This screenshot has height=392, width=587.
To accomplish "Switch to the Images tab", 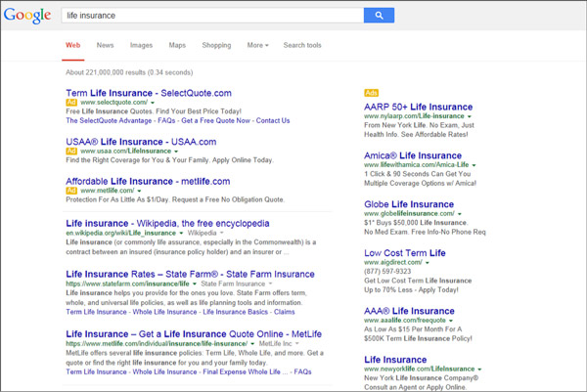I will [x=141, y=45].
